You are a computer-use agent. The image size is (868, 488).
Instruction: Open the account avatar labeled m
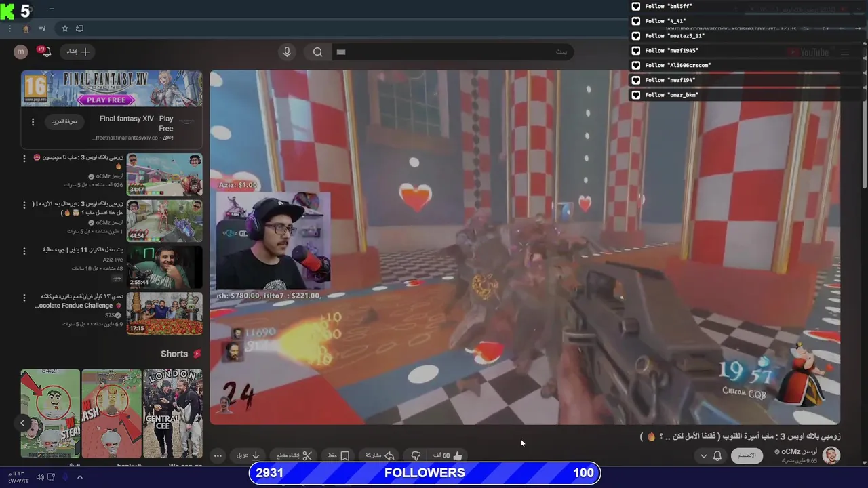[x=21, y=52]
